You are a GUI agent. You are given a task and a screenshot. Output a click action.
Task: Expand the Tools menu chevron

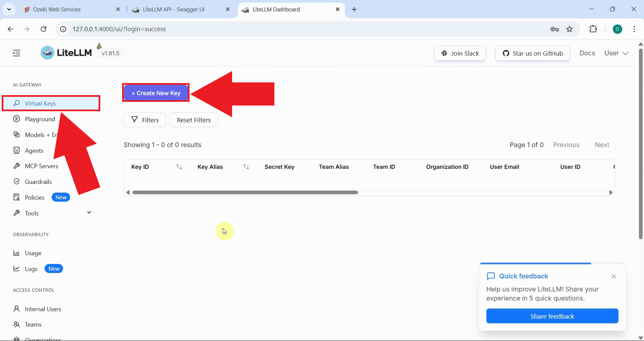[89, 212]
